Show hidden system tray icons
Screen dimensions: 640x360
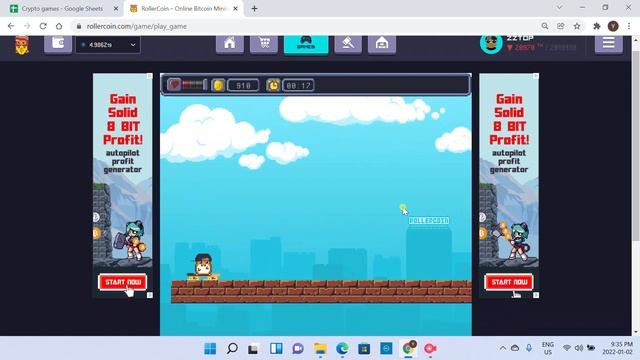[x=503, y=348]
